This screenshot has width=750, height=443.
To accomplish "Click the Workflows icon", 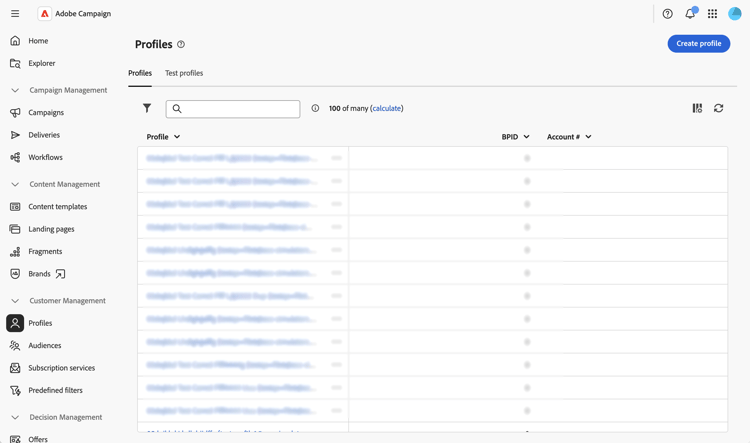I will coord(15,157).
